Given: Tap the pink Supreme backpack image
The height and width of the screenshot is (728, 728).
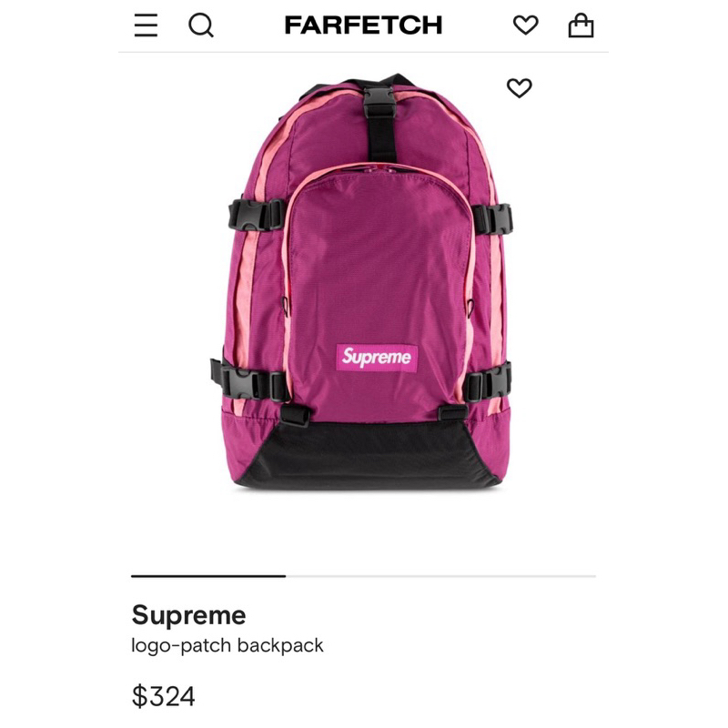Looking at the screenshot, I should pos(364,281).
